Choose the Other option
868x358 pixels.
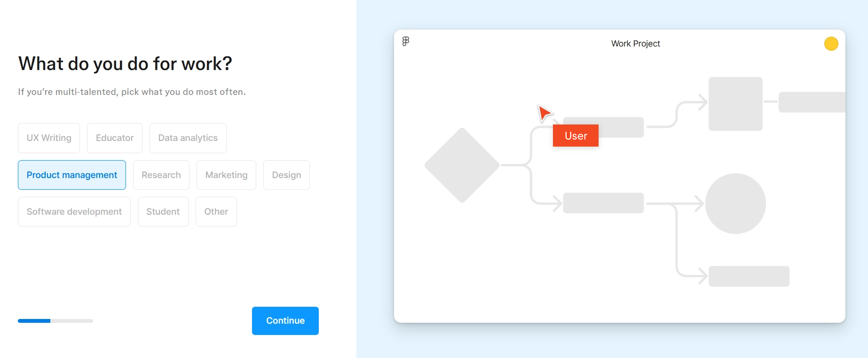pyautogui.click(x=216, y=212)
